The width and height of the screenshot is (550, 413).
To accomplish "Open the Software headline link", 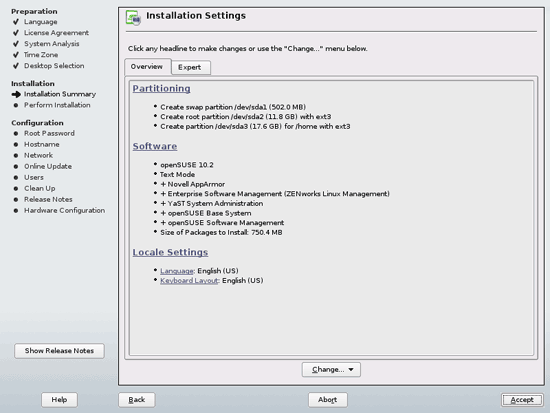I will 155,146.
